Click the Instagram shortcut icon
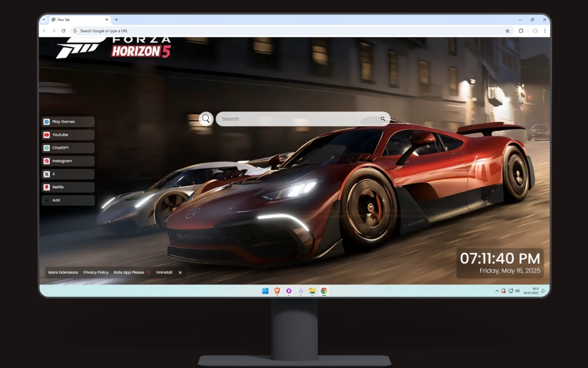 pyautogui.click(x=46, y=161)
